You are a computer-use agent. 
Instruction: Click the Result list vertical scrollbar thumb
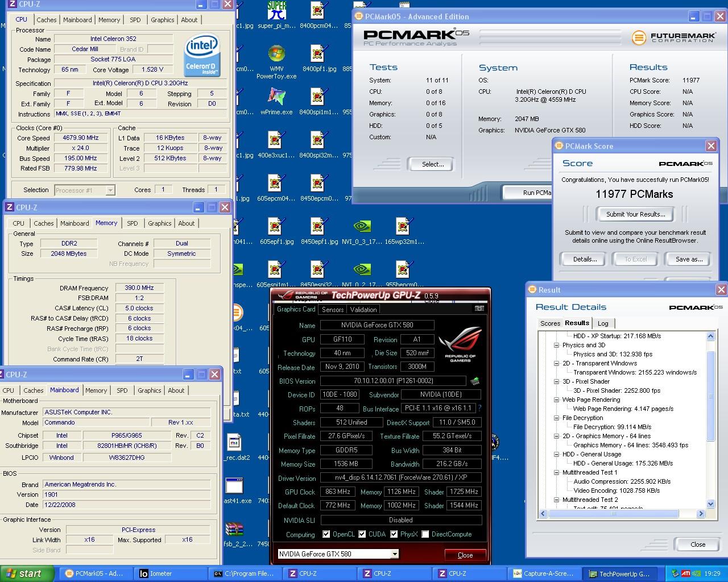pyautogui.click(x=710, y=396)
